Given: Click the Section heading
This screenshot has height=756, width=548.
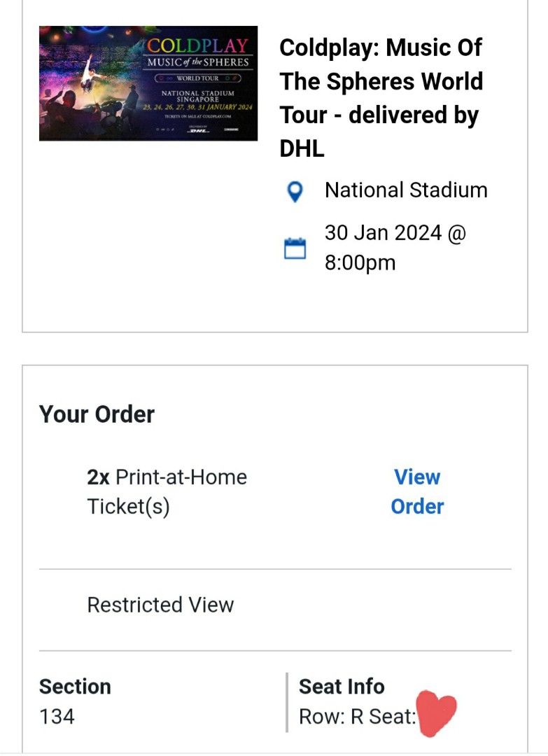Looking at the screenshot, I should click(75, 687).
